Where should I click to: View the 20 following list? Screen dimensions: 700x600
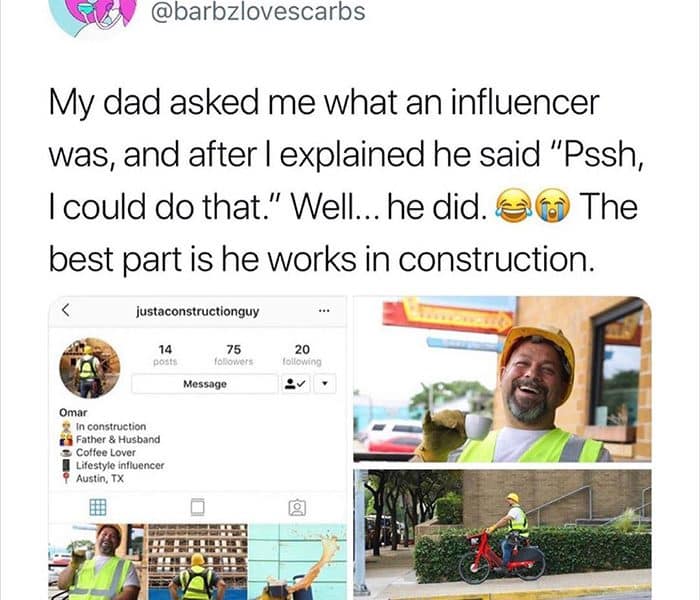(x=302, y=354)
